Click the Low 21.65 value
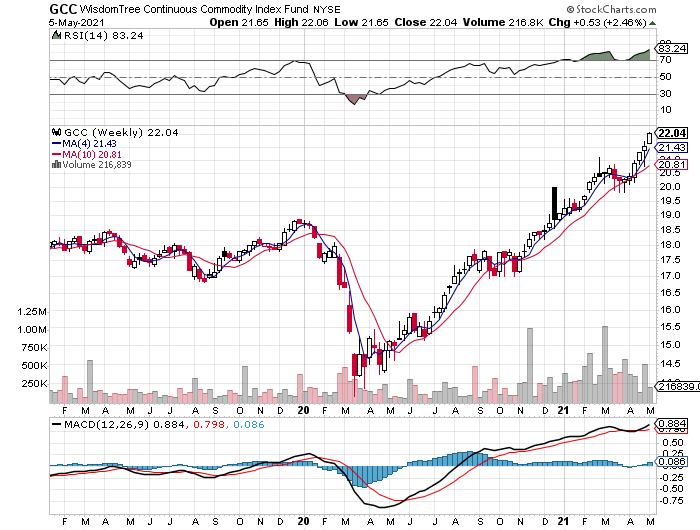 [x=361, y=22]
